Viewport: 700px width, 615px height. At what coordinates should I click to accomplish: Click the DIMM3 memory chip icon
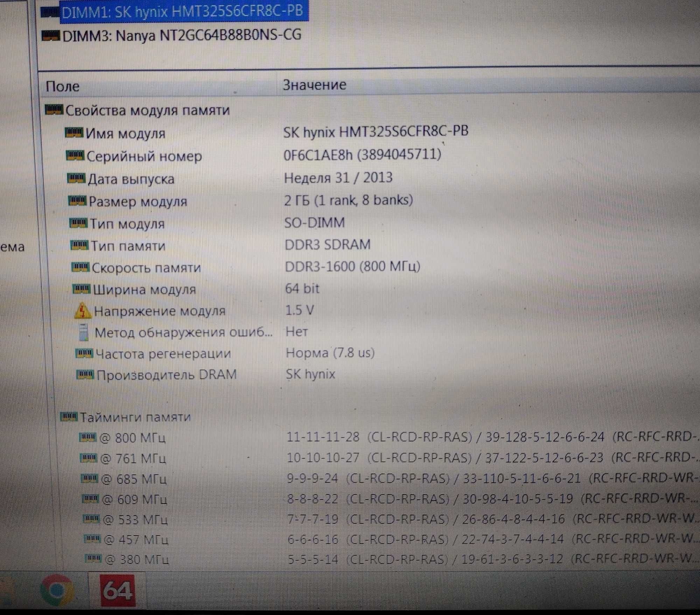pos(51,36)
